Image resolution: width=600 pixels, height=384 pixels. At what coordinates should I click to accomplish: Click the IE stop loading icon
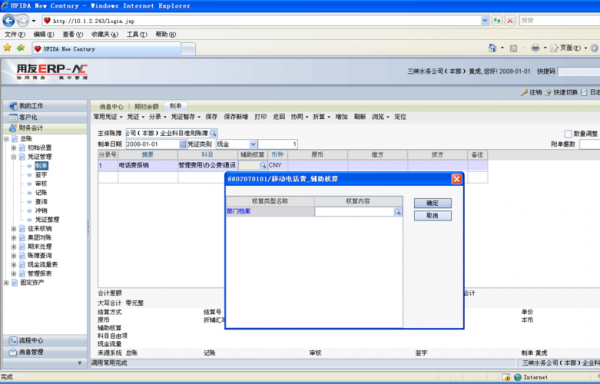point(510,21)
